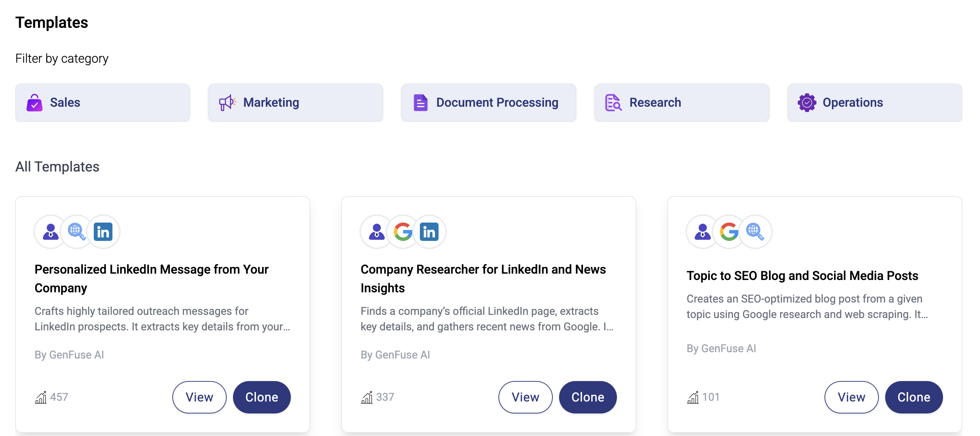Screen dimensions: 980x436
Task: Toggle the Research category filter
Action: (681, 102)
